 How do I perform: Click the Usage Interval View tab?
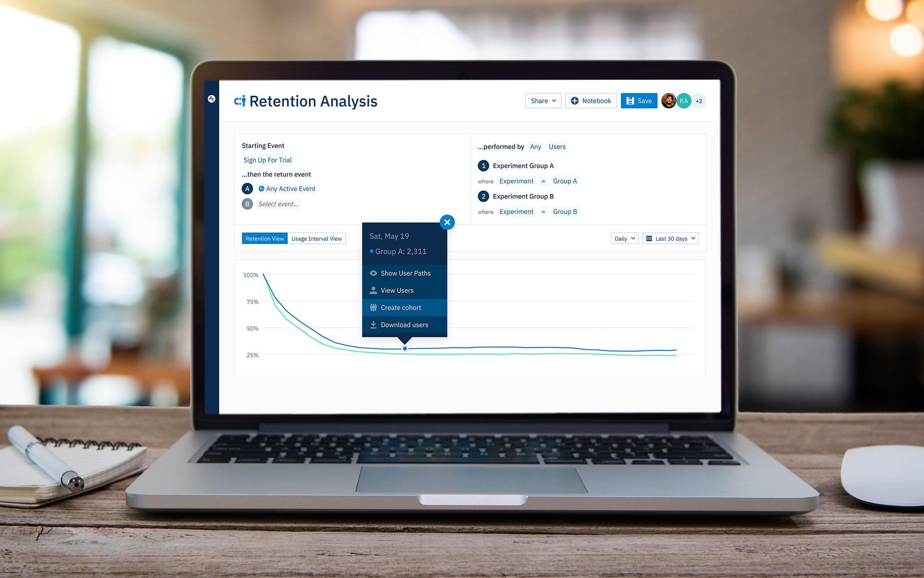(316, 238)
